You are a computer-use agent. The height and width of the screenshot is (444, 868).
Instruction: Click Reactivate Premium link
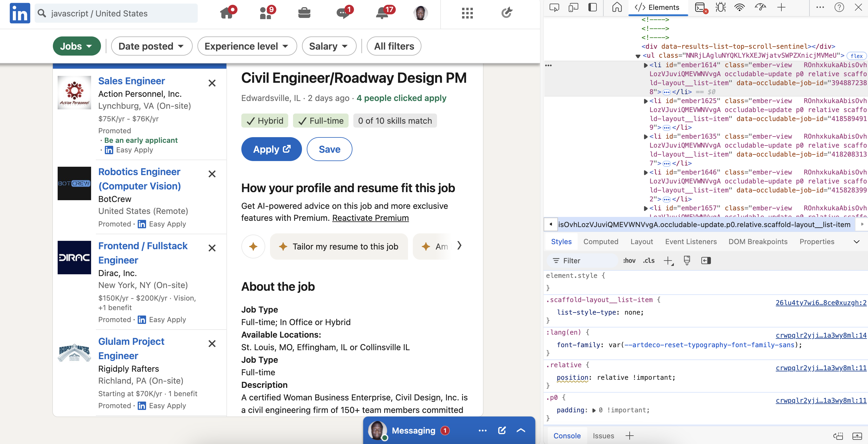(370, 218)
